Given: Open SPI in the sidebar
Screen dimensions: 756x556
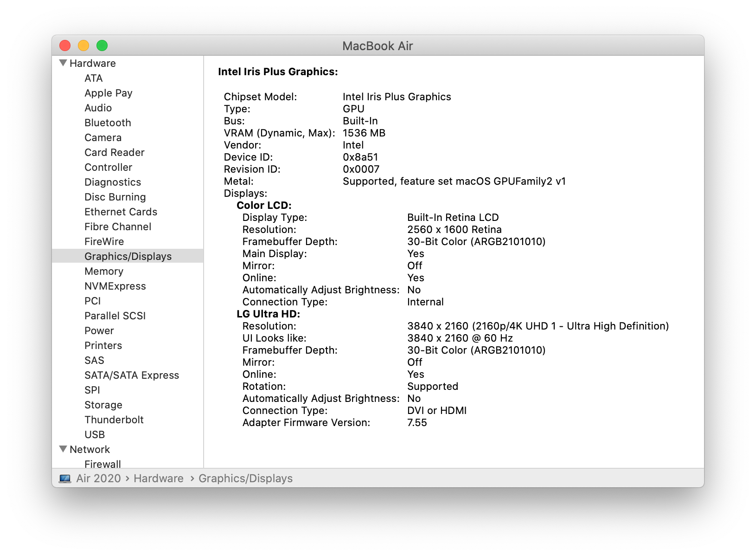Looking at the screenshot, I should (92, 390).
